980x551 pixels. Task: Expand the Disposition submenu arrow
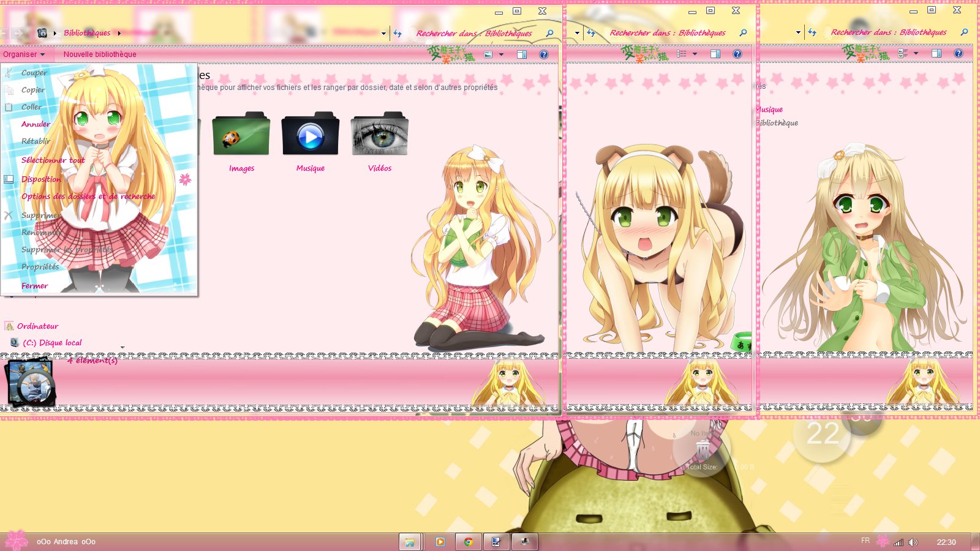(x=185, y=179)
